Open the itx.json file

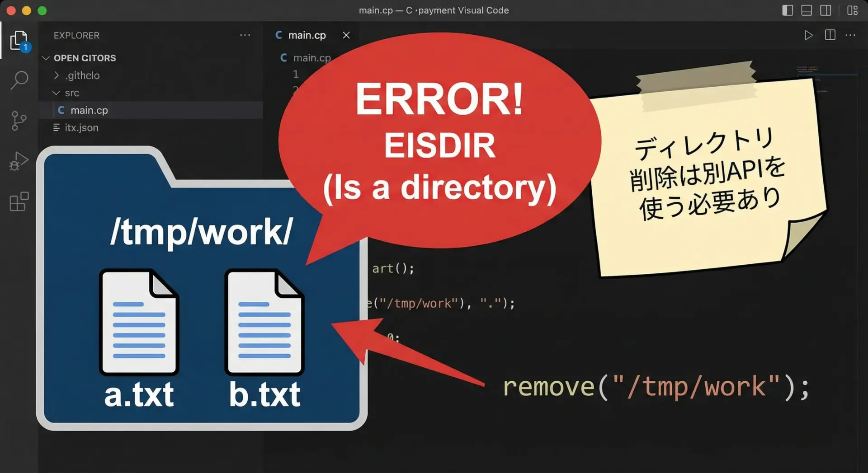click(x=81, y=128)
